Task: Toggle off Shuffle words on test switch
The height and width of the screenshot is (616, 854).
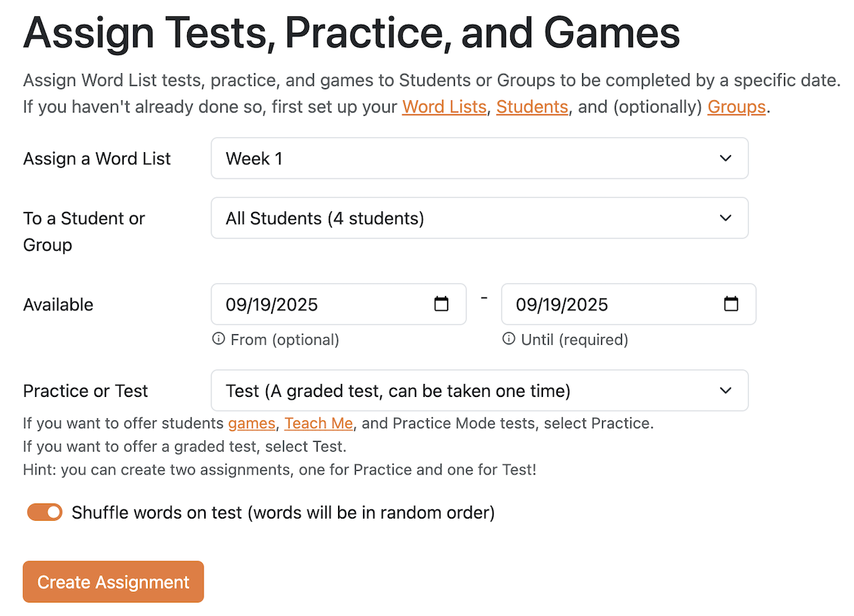Action: [x=45, y=512]
